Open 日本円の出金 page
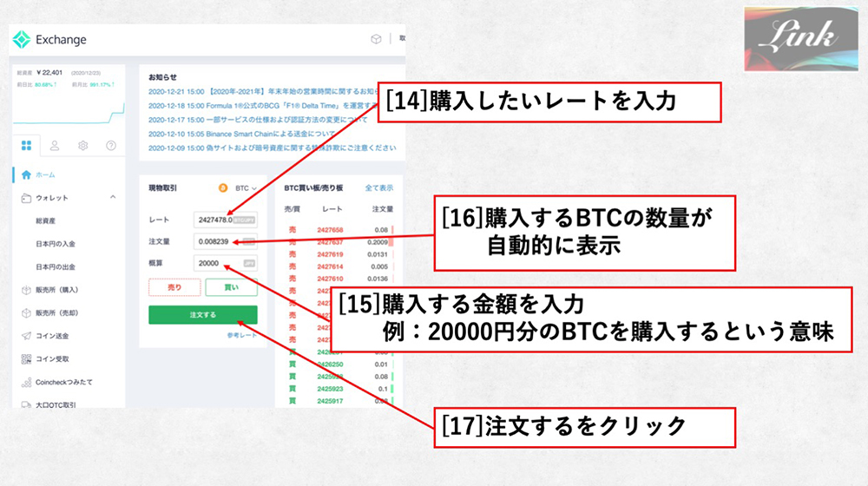 point(56,266)
